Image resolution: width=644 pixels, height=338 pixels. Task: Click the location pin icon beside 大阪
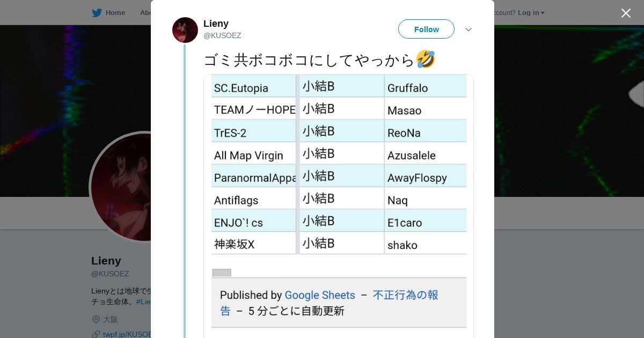tap(96, 319)
